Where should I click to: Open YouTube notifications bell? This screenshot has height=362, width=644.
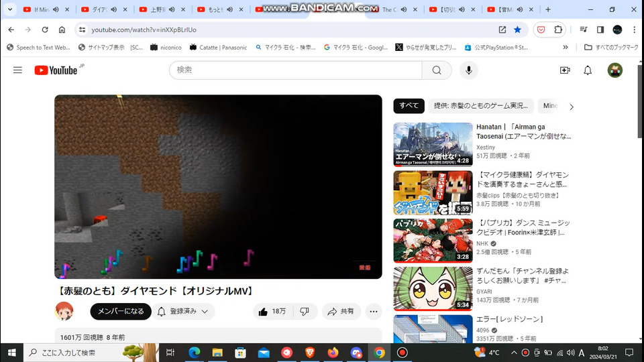tap(588, 70)
